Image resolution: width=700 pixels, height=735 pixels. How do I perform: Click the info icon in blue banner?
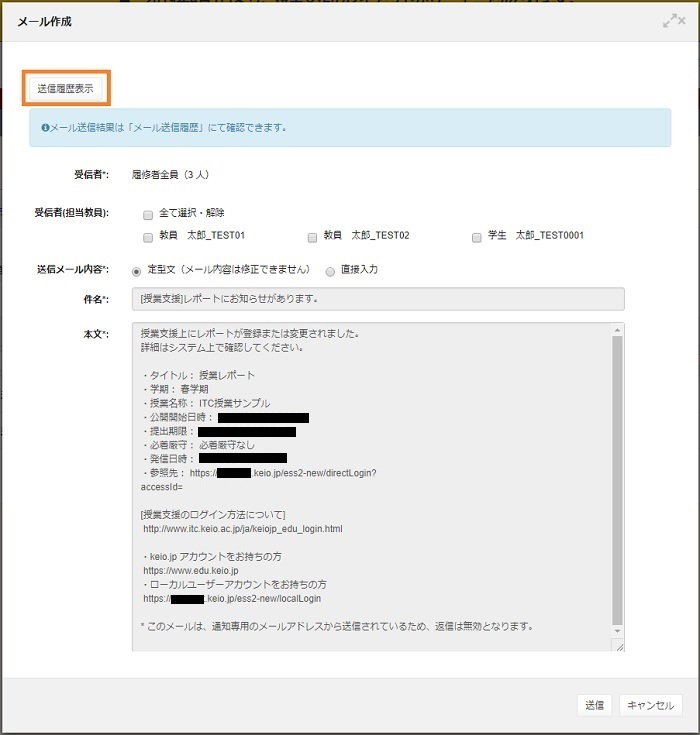coord(45,128)
